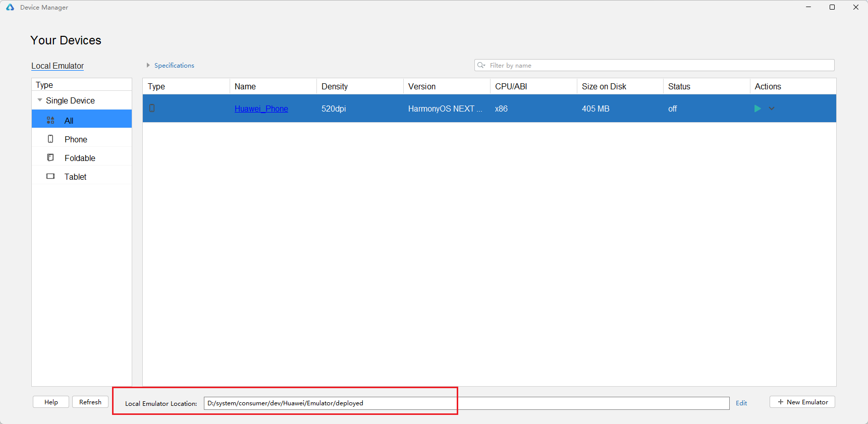This screenshot has width=868, height=424.
Task: Sort by the Version column header
Action: [x=447, y=86]
